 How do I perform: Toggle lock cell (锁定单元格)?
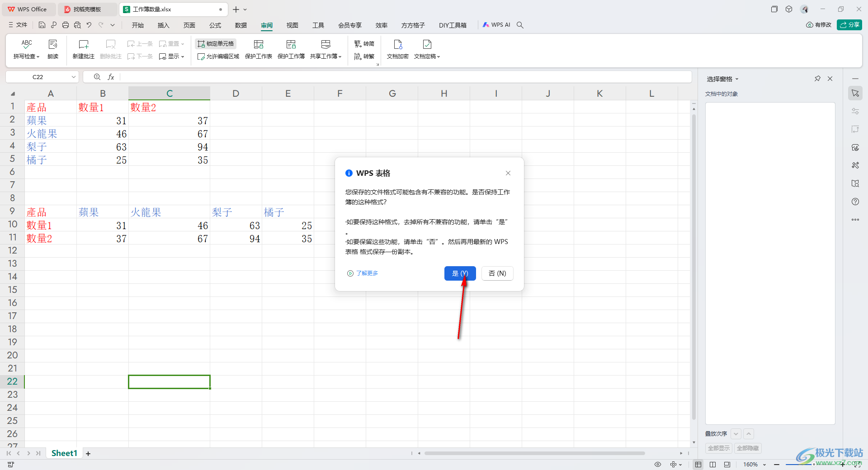coord(216,44)
